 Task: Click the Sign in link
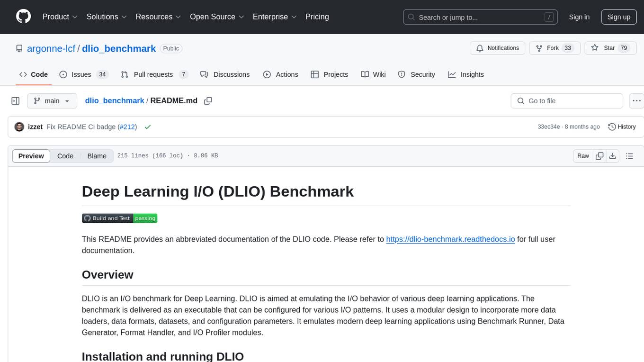(x=579, y=17)
